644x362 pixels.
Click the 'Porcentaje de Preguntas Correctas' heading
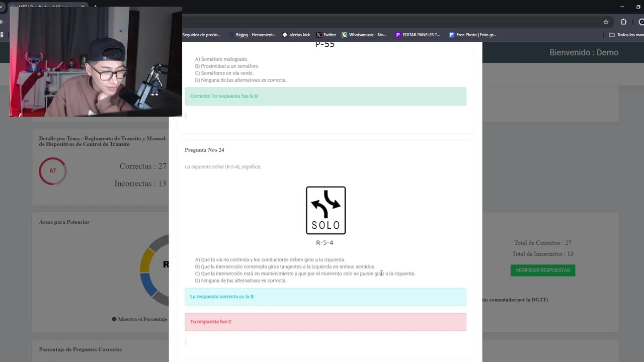[x=80, y=349]
